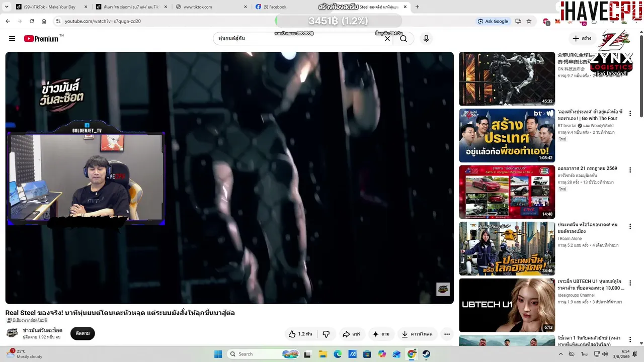644x362 pixels.
Task: Switch to www.tiktok.com tab
Action: pos(210,7)
